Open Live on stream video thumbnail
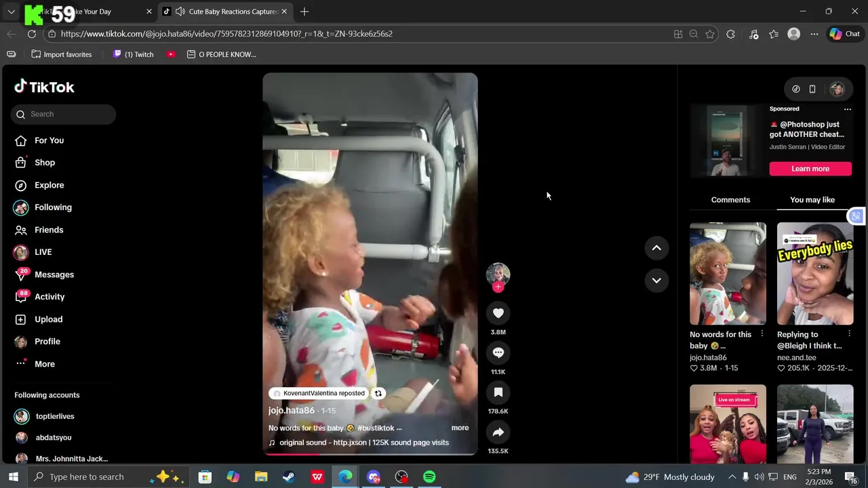Image resolution: width=868 pixels, height=488 pixels. tap(728, 424)
